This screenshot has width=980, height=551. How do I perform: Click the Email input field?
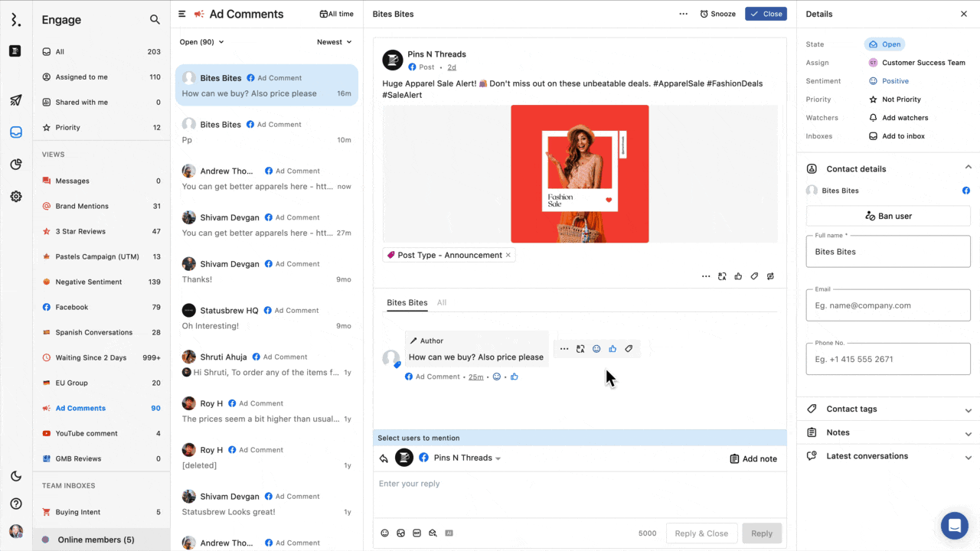tap(888, 305)
